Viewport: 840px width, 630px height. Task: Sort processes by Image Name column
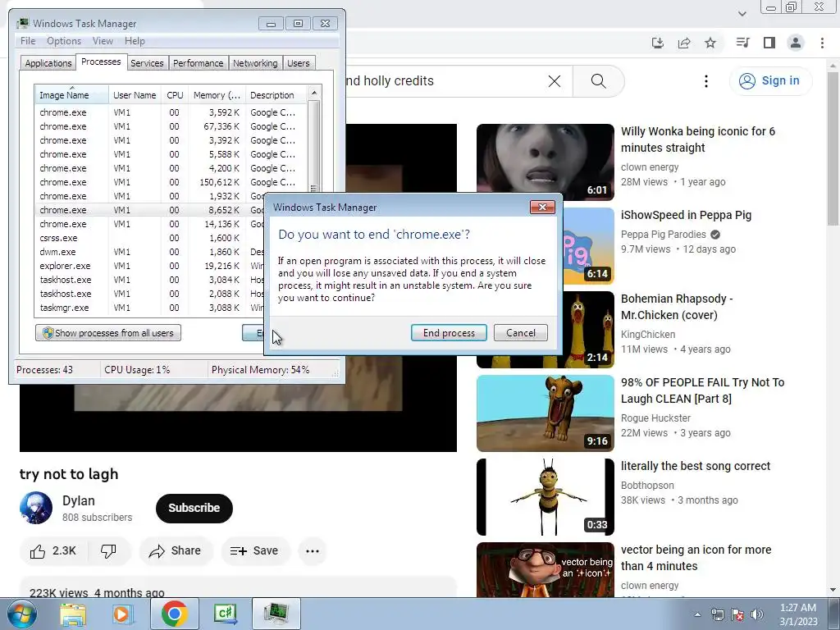point(72,95)
